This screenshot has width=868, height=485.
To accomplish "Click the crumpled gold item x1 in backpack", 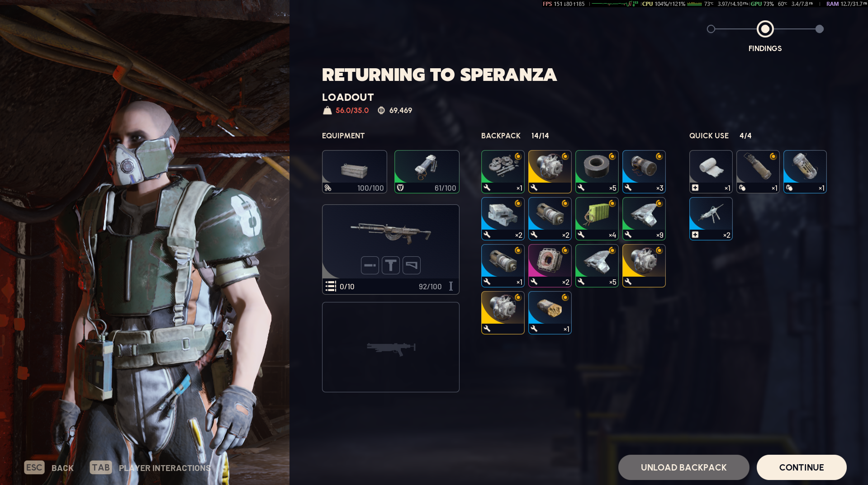I will (550, 313).
